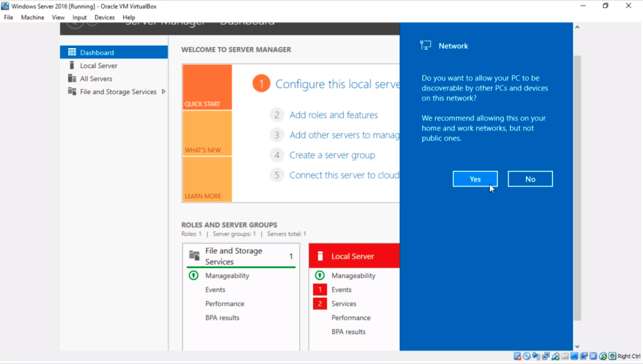This screenshot has width=643, height=364.
Task: Click the Local Server sidebar icon
Action: (x=72, y=65)
